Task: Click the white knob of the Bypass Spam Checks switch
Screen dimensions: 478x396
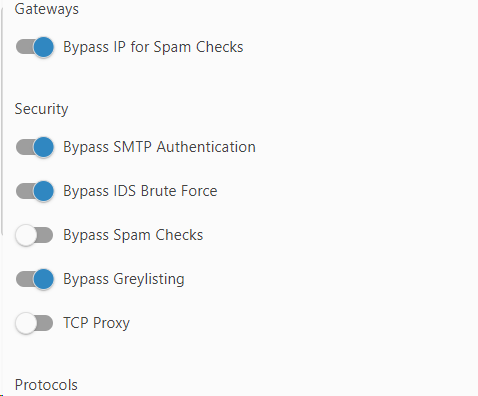Action: (x=25, y=235)
